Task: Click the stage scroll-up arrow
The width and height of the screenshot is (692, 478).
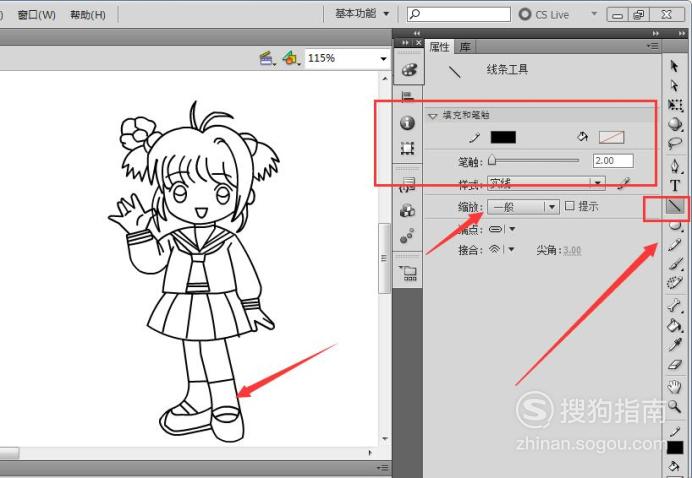Action: click(385, 79)
